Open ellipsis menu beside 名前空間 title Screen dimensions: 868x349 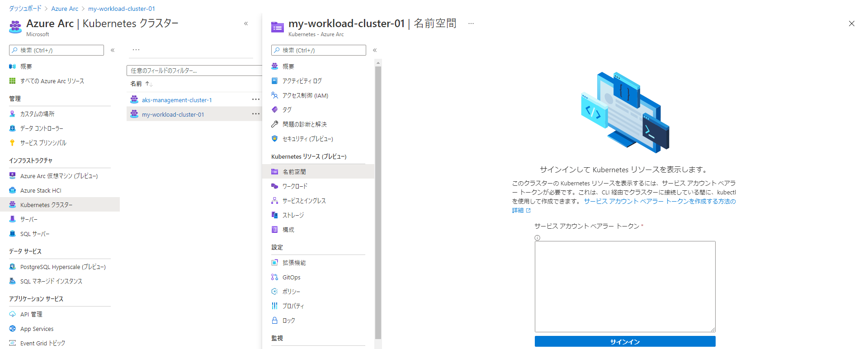471,24
